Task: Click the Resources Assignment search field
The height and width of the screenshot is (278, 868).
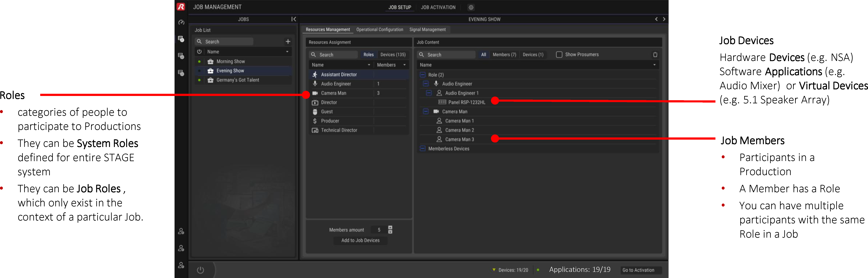Action: [333, 55]
